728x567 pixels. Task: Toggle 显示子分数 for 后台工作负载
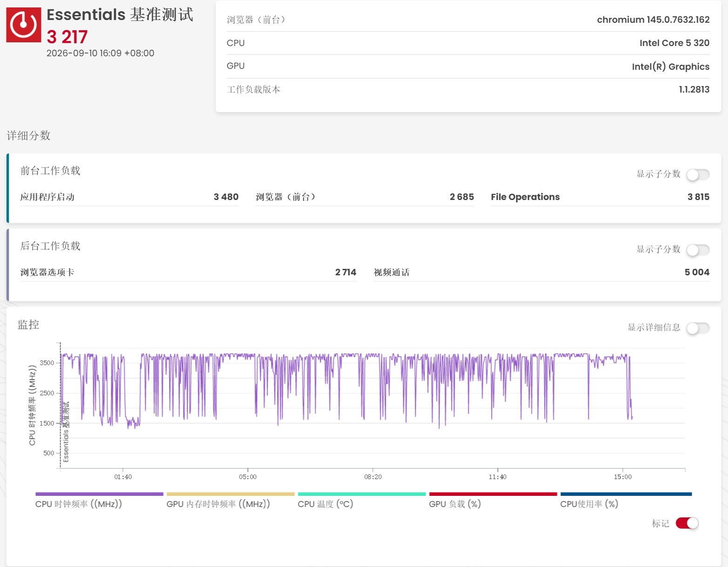[698, 250]
